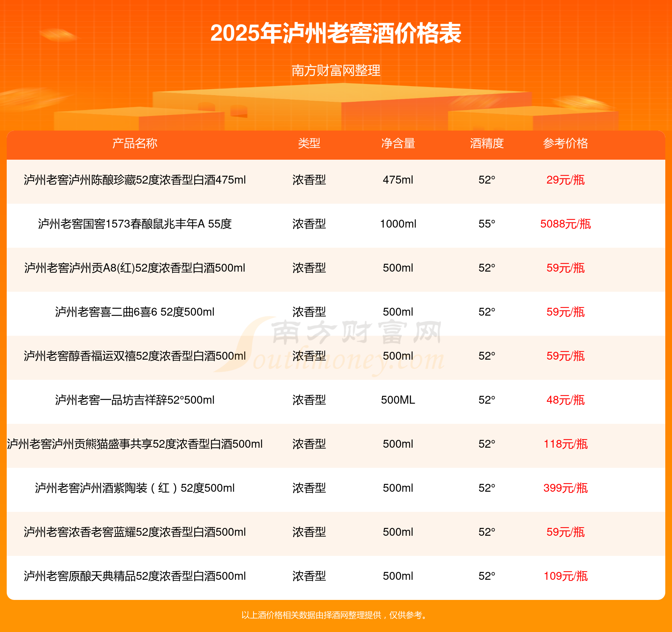Click the price 59元/瓶 for 泸州贡A8(红)

point(566,268)
